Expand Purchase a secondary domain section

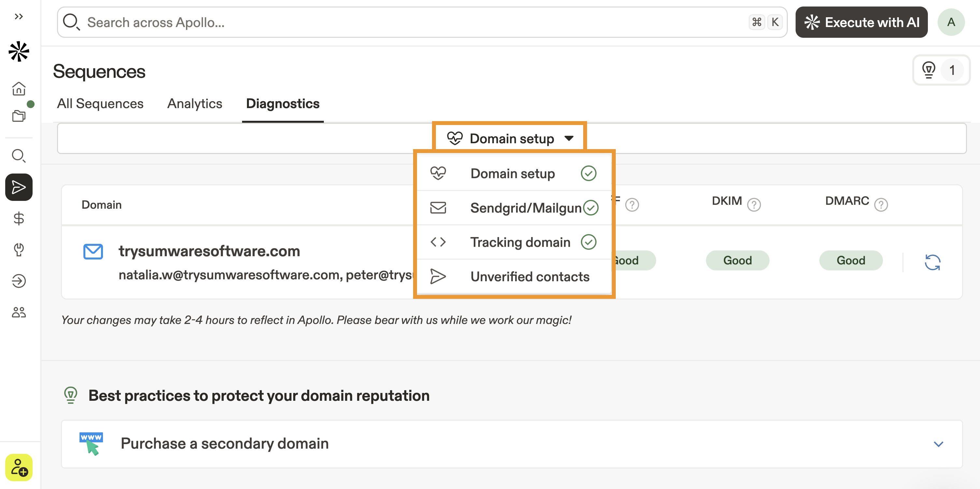[938, 444]
